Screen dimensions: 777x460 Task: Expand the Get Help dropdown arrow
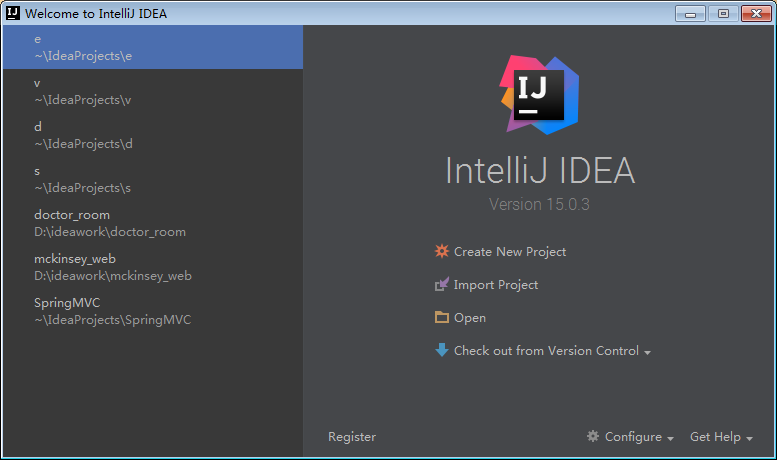coord(749,439)
